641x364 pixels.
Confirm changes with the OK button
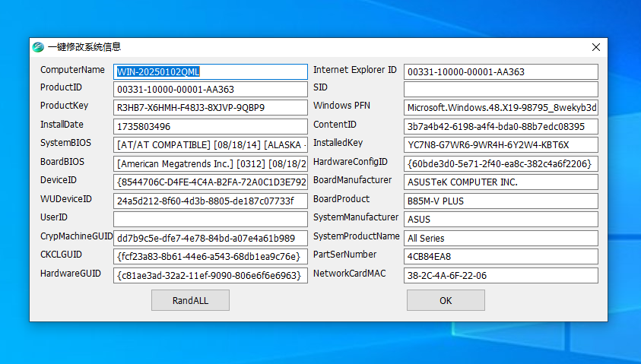446,300
